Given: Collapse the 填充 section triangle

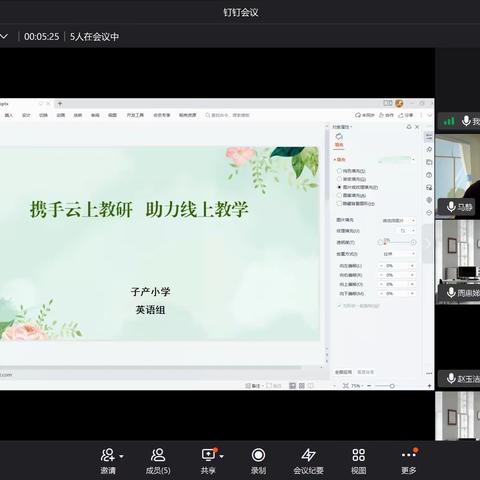Looking at the screenshot, I should [335, 160].
